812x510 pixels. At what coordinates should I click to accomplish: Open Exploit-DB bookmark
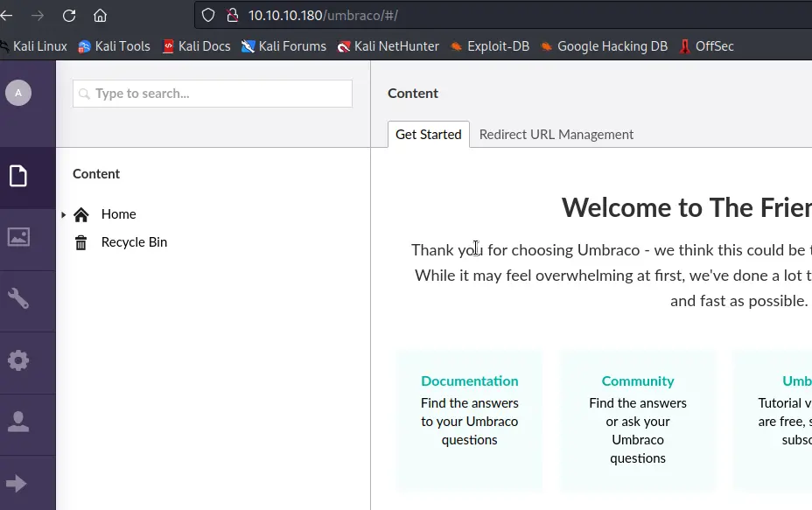(x=489, y=46)
